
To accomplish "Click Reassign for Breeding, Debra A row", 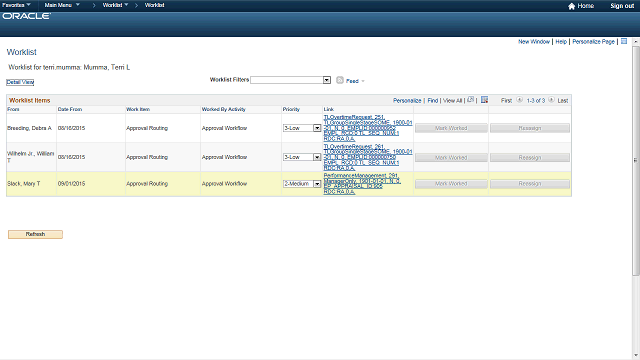I will click(x=530, y=128).
